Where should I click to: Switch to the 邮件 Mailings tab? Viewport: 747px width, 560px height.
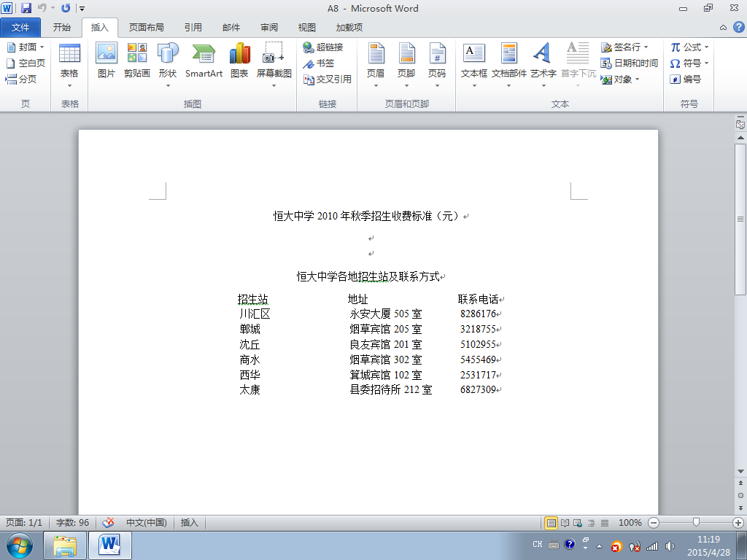pyautogui.click(x=231, y=28)
